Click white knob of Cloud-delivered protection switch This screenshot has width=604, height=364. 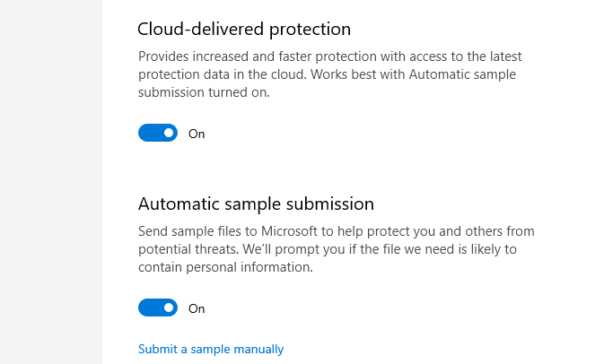click(x=169, y=134)
